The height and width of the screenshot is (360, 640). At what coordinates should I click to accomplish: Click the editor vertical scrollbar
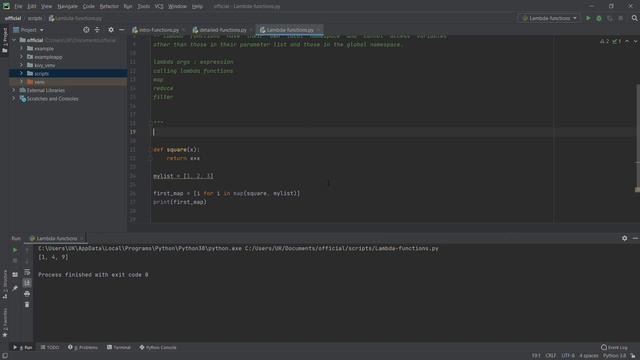pos(637,135)
